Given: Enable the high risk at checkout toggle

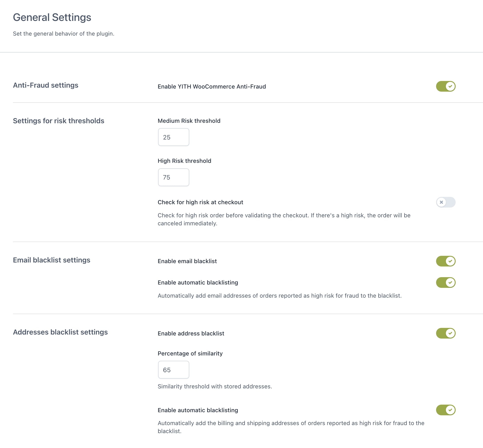Looking at the screenshot, I should coord(445,202).
